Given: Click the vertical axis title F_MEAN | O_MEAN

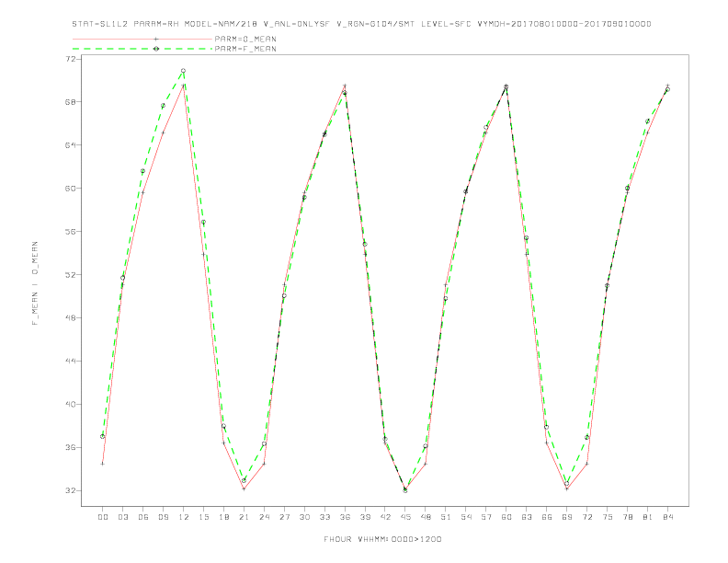Looking at the screenshot, I should (35, 283).
